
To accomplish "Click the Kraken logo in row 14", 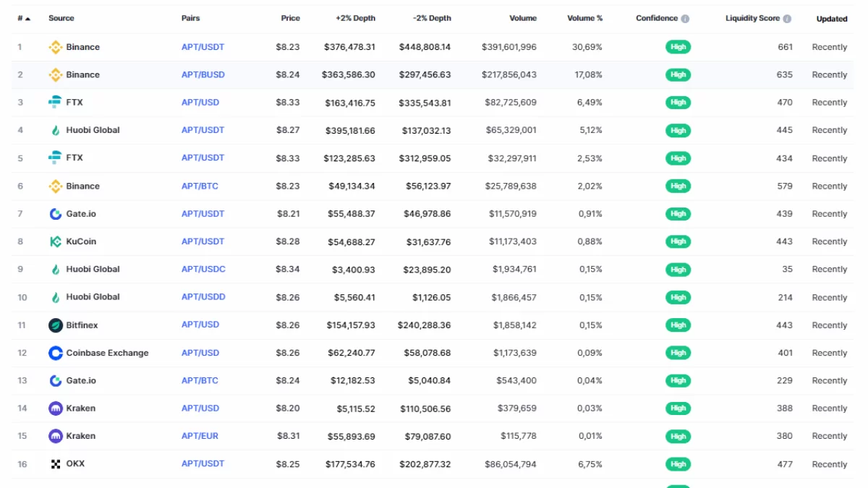I will pyautogui.click(x=55, y=408).
